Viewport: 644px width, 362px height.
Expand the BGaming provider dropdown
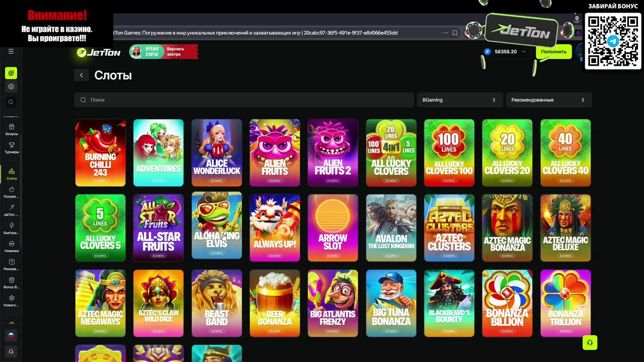click(459, 100)
